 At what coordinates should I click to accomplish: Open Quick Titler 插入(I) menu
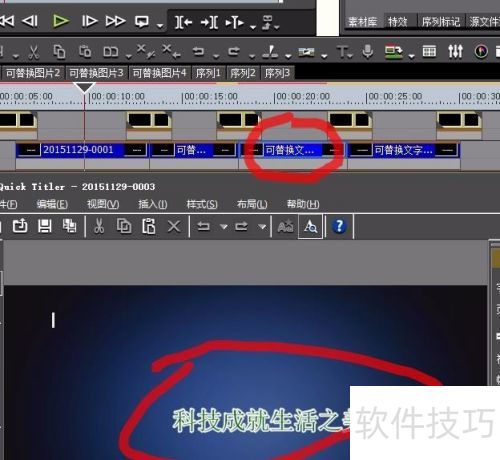(x=153, y=204)
